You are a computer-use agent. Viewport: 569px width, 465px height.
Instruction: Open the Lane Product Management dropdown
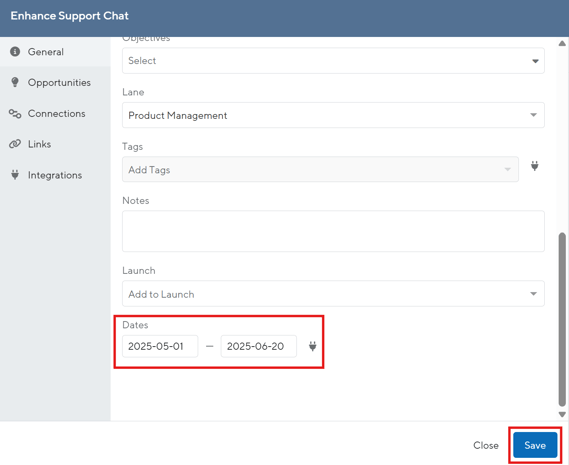[x=333, y=115]
